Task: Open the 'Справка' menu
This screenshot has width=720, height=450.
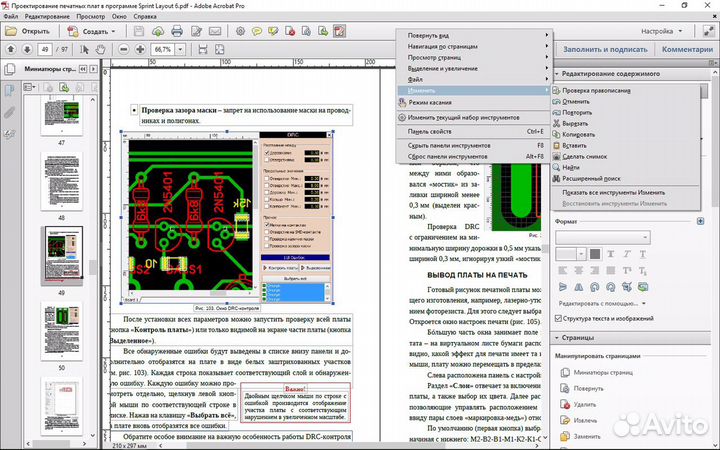Action: pyautogui.click(x=145, y=16)
